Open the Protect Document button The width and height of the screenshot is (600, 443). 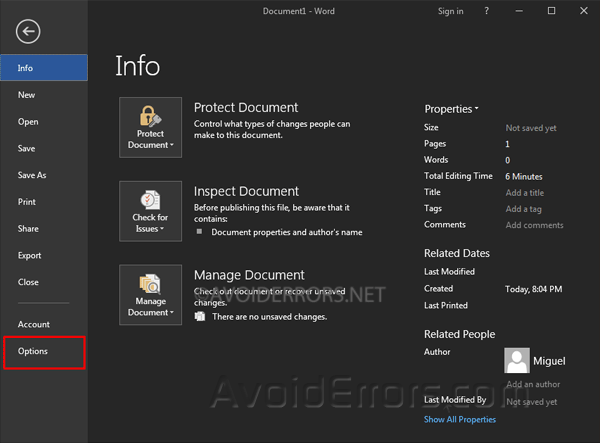[150, 127]
